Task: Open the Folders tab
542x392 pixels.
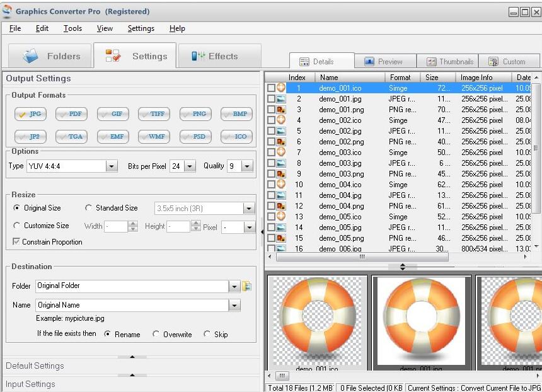Action: [50, 56]
